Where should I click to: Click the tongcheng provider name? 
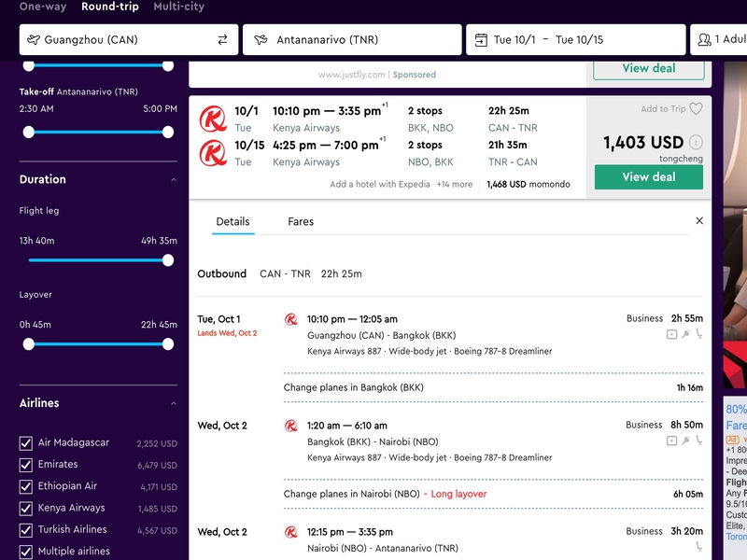click(x=681, y=159)
